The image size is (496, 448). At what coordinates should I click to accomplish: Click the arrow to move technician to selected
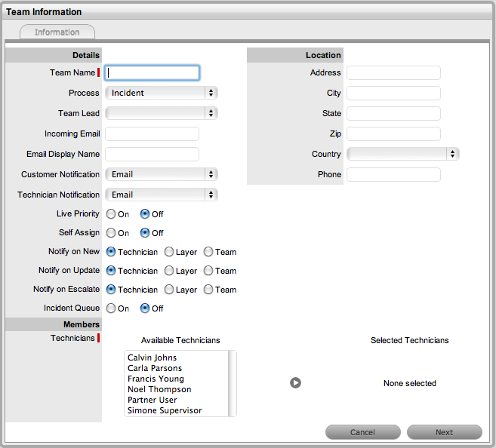pyautogui.click(x=295, y=383)
